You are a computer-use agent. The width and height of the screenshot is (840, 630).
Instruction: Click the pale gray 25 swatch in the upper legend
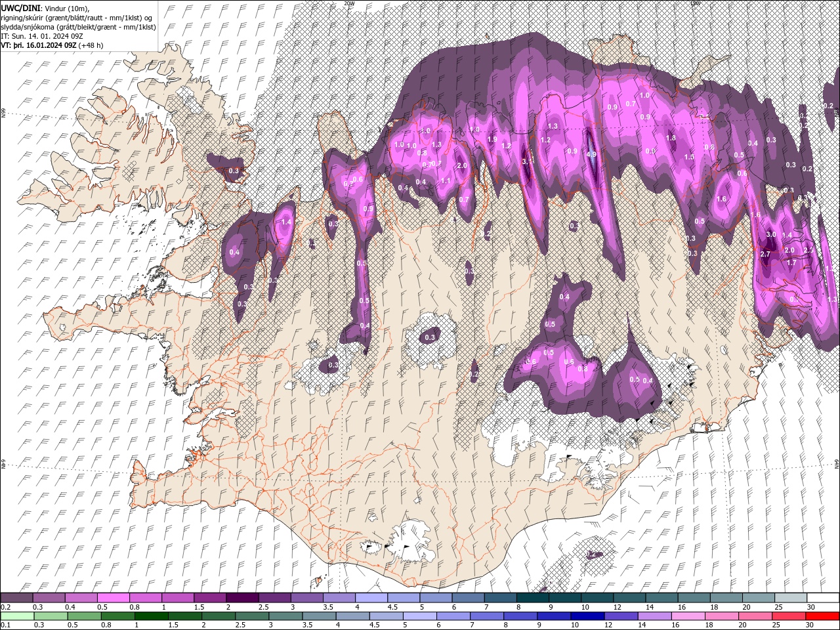[x=790, y=598]
